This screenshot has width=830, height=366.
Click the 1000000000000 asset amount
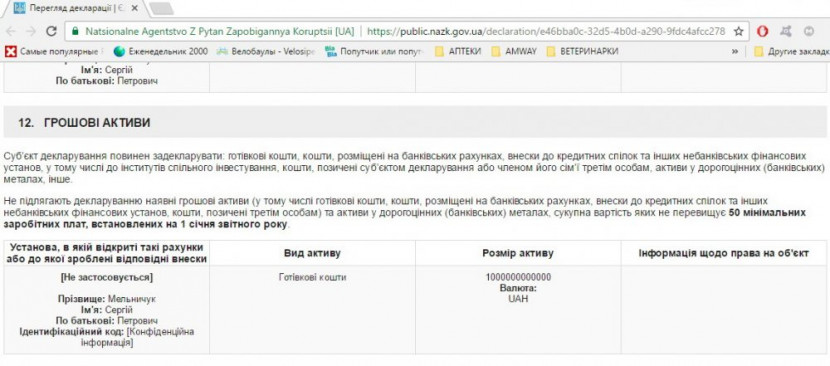click(x=518, y=278)
